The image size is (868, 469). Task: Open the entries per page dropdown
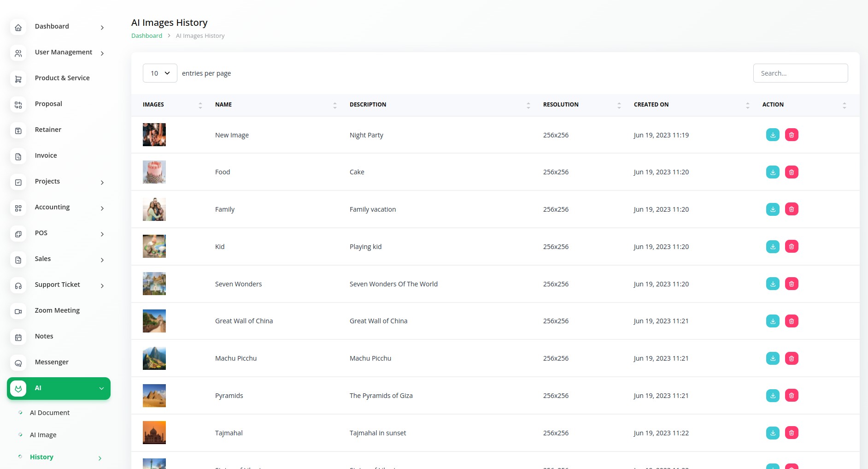pyautogui.click(x=160, y=73)
